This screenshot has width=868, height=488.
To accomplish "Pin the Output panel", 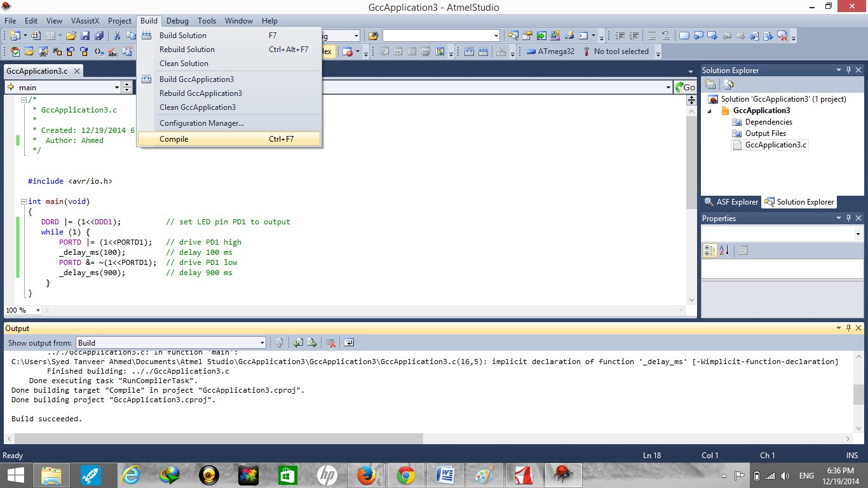I will pos(849,329).
